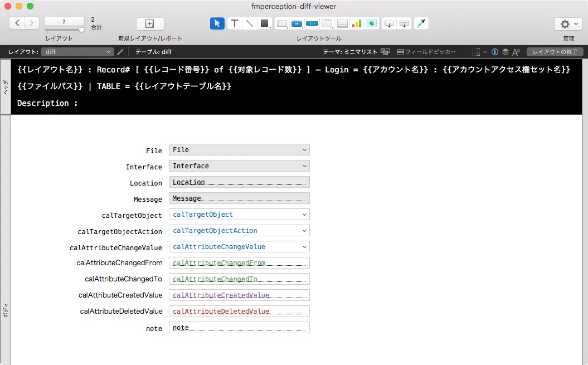Image resolution: width=588 pixels, height=365 pixels.
Task: Select the Portal tool
Action: [342, 23]
